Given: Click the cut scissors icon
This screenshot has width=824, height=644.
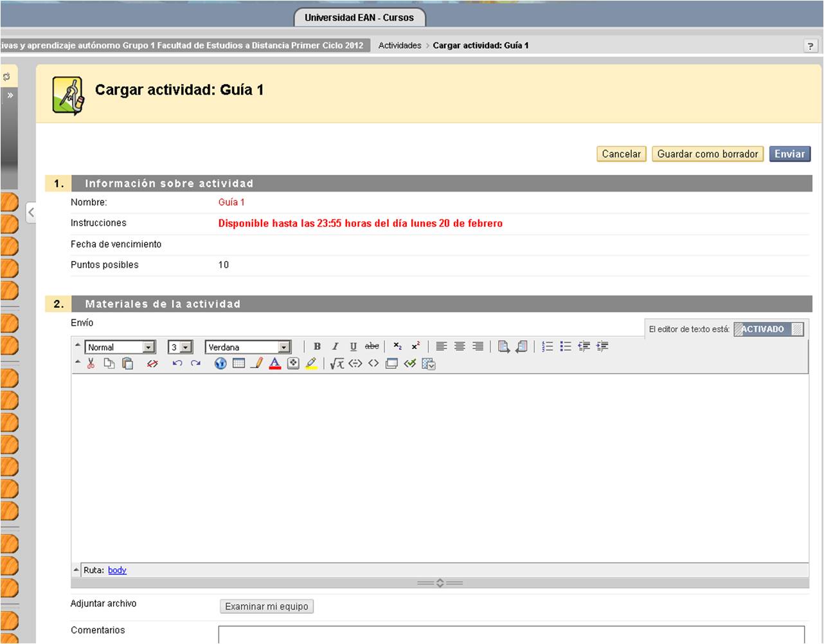Looking at the screenshot, I should tap(91, 364).
